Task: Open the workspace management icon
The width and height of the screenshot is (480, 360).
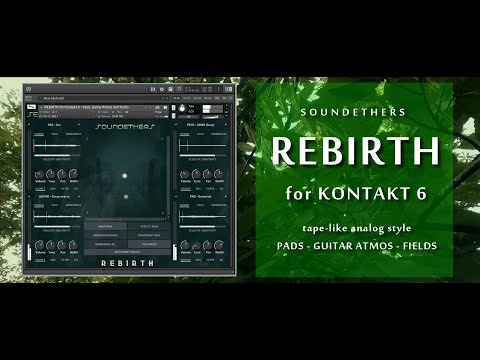Action: tap(179, 89)
